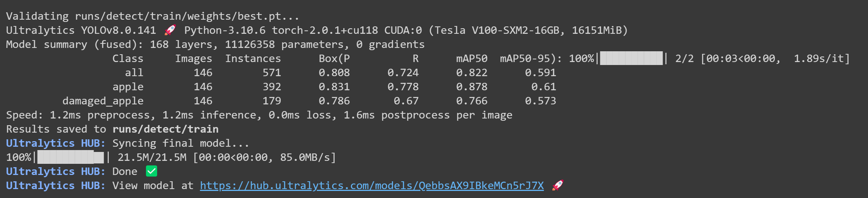This screenshot has height=198, width=868.
Task: Select the damaged_apple class row label
Action: click(103, 101)
